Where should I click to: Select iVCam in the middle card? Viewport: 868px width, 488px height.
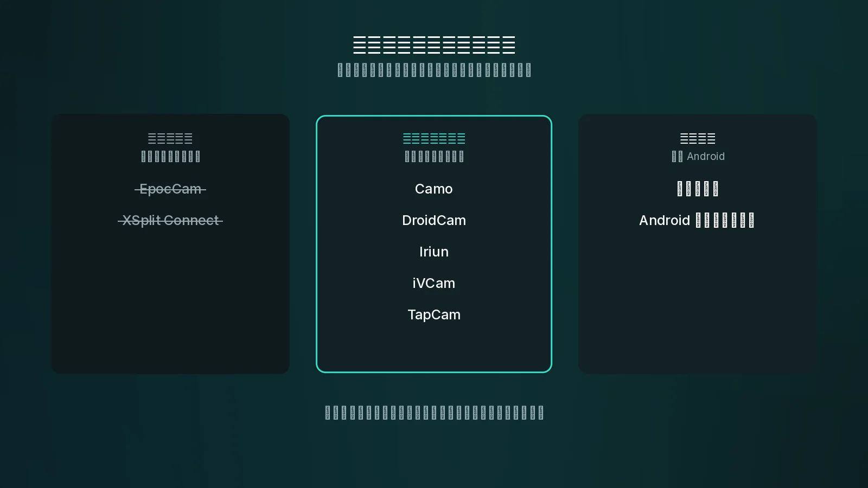tap(434, 284)
